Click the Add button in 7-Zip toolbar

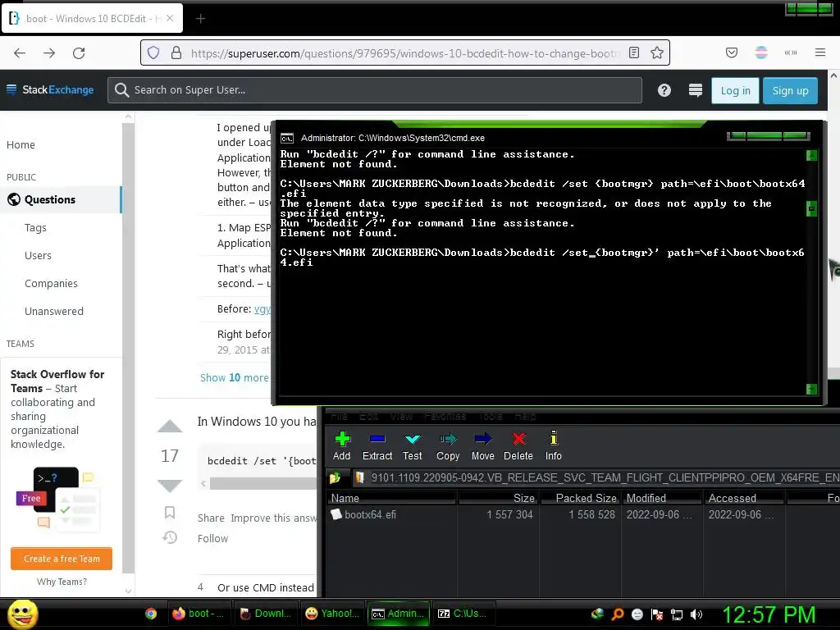[342, 446]
